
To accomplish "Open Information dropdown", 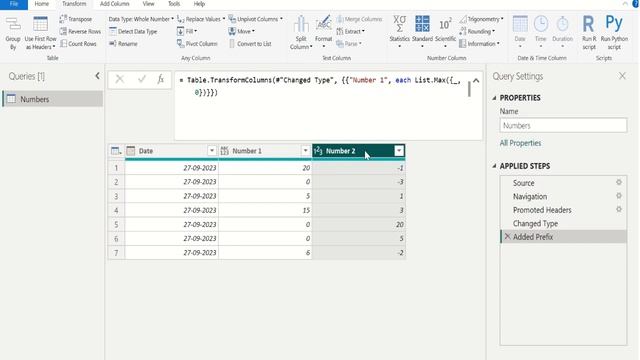I will (479, 44).
